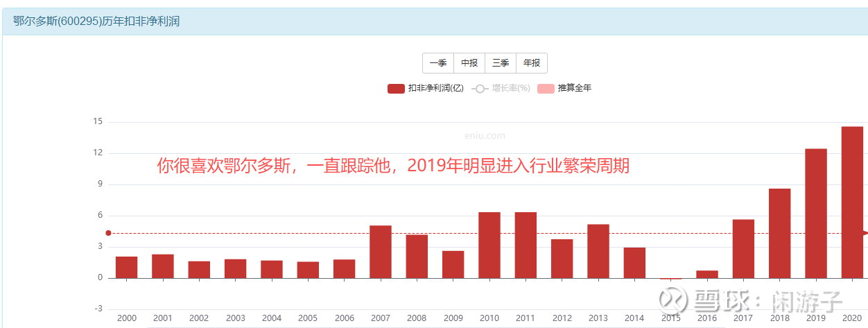Image resolution: width=868 pixels, height=328 pixels.
Task: Click the 2018 profit bar
Action: coord(780,234)
